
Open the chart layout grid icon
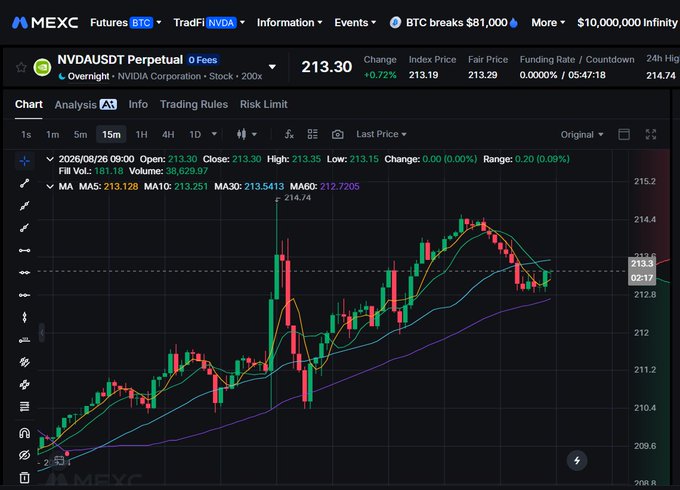click(313, 134)
